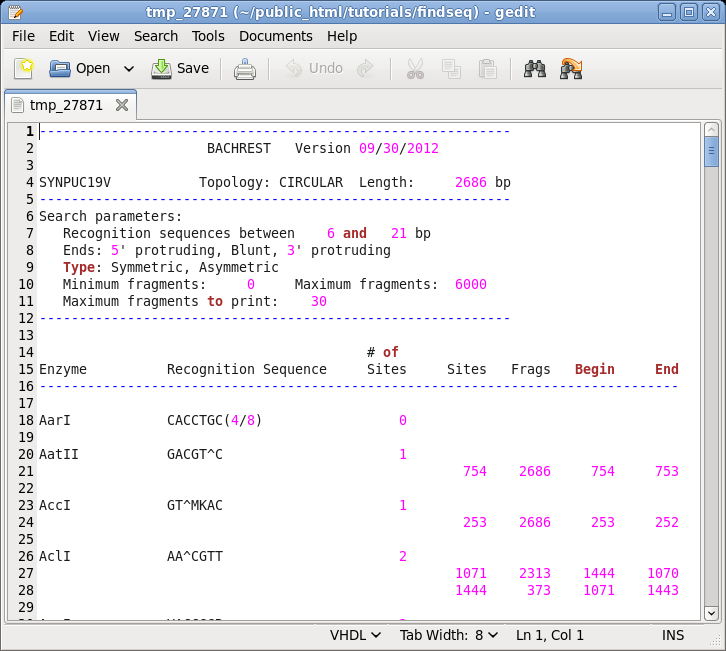The image size is (726, 651).
Task: Click the Redo arrow icon
Action: click(x=366, y=69)
